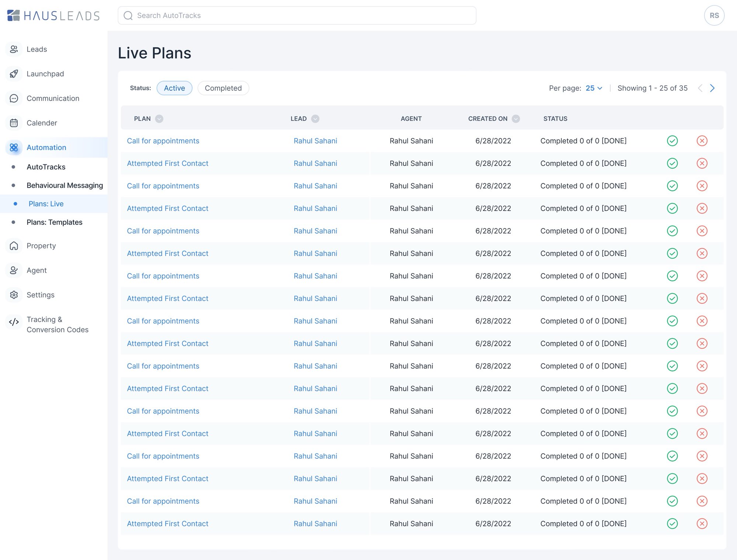Open the Settings gear icon

pyautogui.click(x=14, y=295)
